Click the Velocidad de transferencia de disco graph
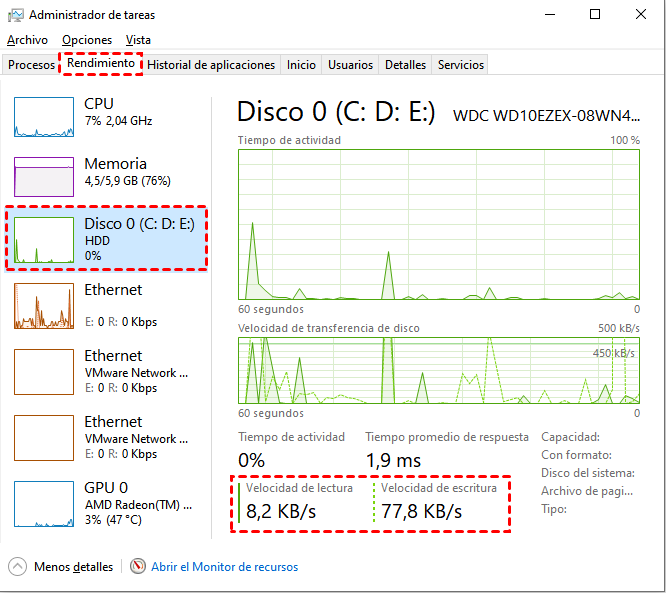The image size is (666, 593). [438, 370]
